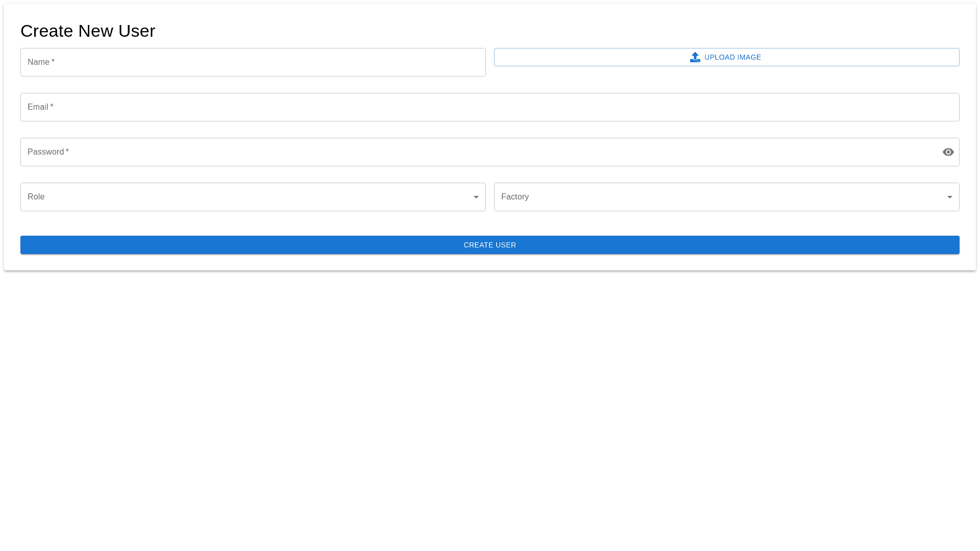Expand the Role dropdown arrow

476,197
